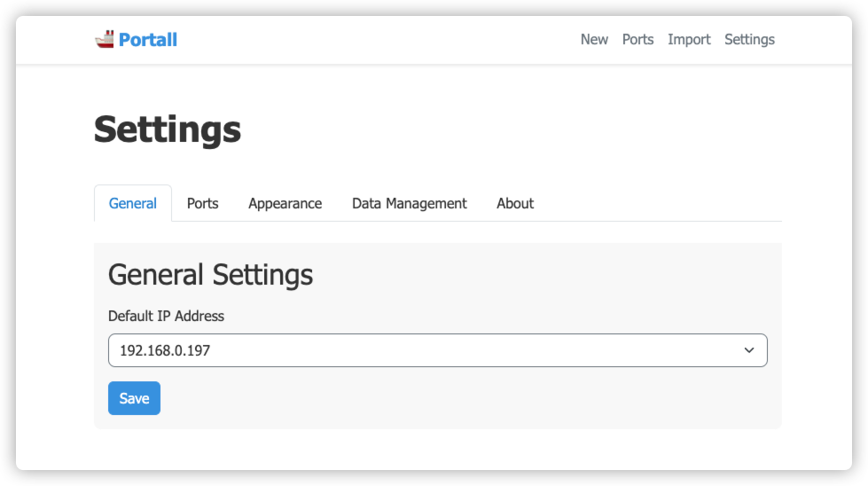Click the Default IP Address label
The image size is (868, 486).
click(x=166, y=316)
